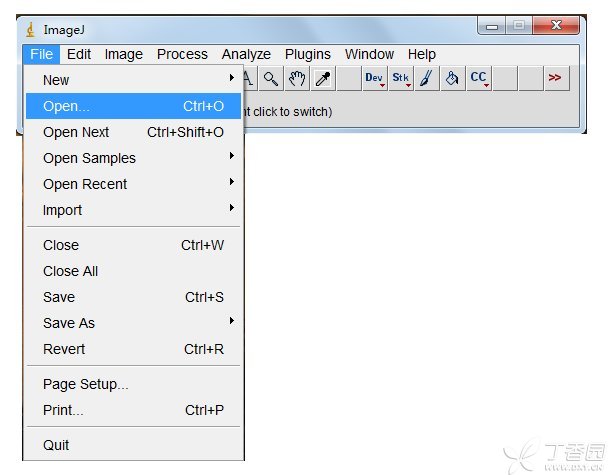Screen dimensions: 608x475
Task: Choose Open... from the File menu
Action: point(133,106)
